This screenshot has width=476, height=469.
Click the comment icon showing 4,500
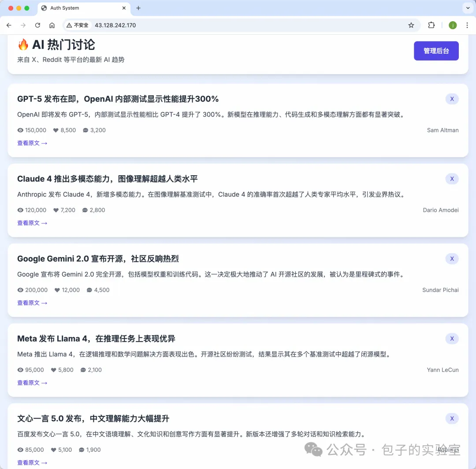[x=89, y=290]
